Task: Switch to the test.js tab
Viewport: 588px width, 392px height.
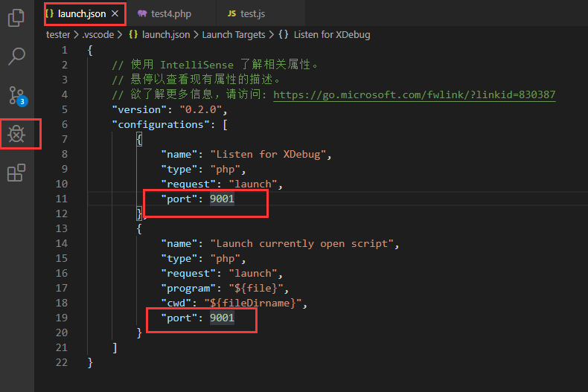Action: 253,14
